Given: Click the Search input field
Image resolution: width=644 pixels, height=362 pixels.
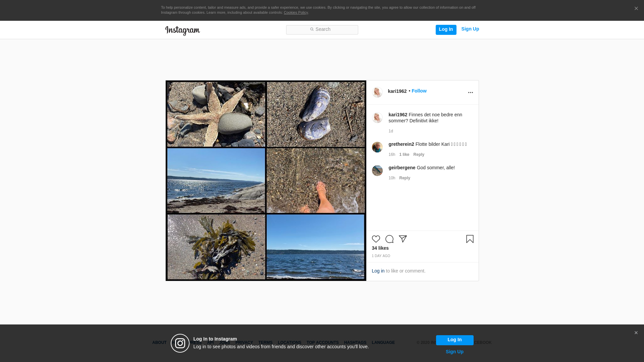Looking at the screenshot, I should coord(322,30).
